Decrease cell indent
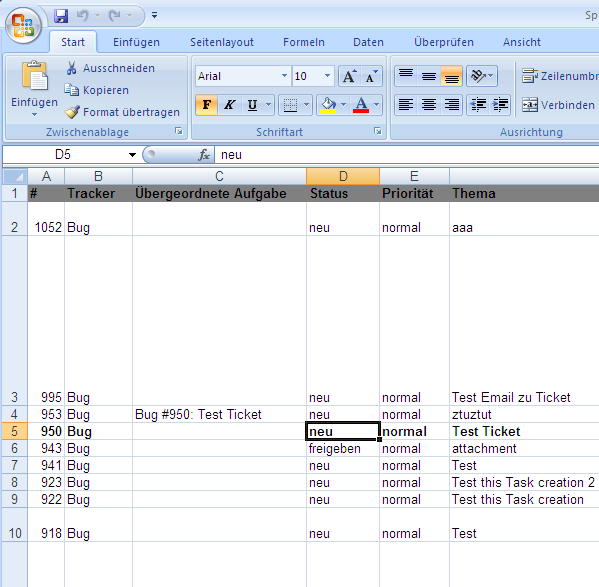 (x=478, y=105)
